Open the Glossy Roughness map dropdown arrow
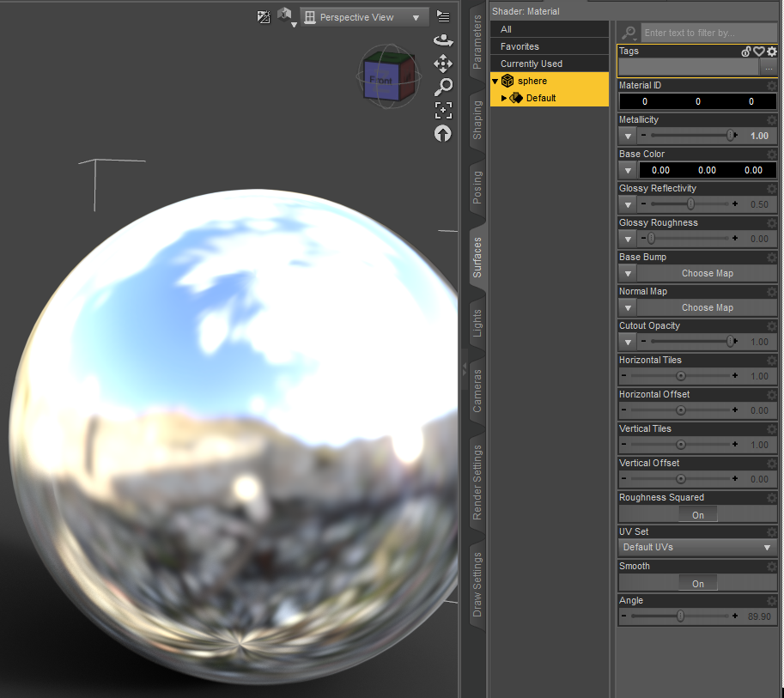The height and width of the screenshot is (698, 784). (x=628, y=239)
